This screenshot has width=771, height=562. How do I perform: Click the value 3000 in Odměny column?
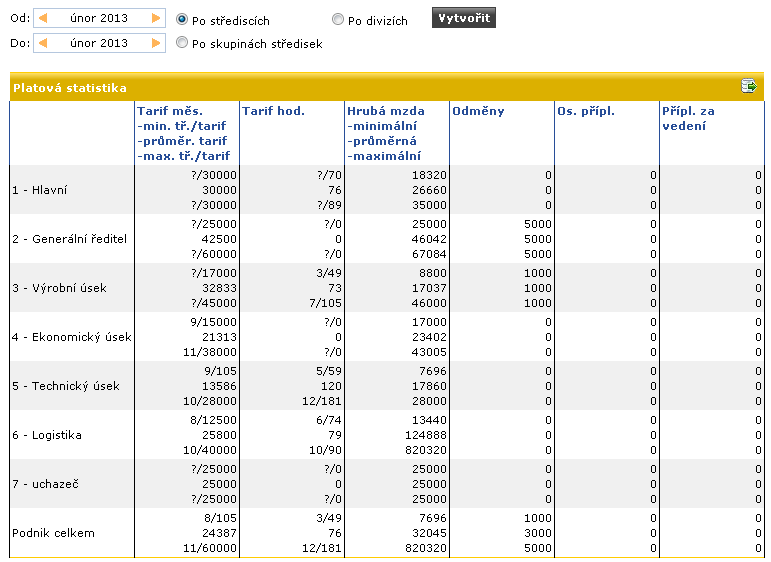(x=538, y=533)
